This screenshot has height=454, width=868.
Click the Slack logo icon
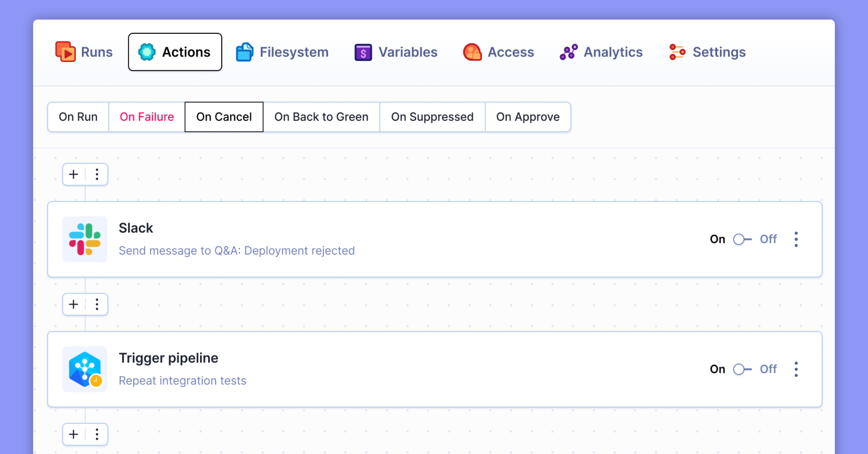(x=85, y=239)
